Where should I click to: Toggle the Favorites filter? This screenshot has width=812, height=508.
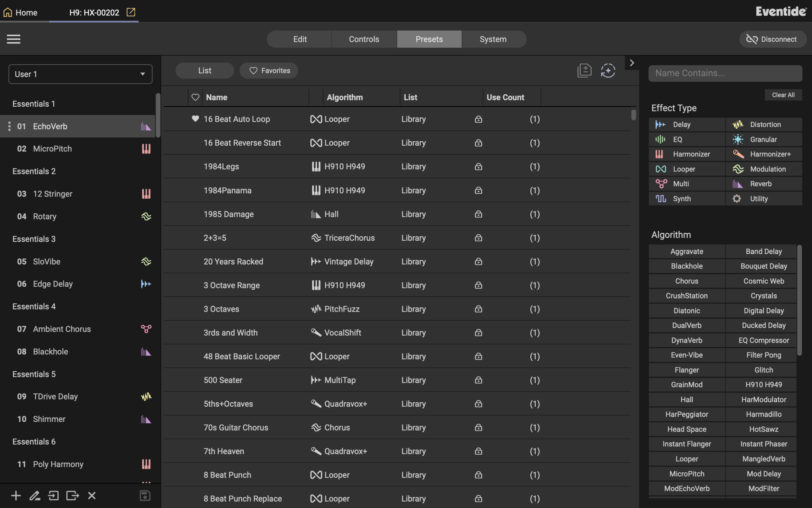click(x=269, y=70)
